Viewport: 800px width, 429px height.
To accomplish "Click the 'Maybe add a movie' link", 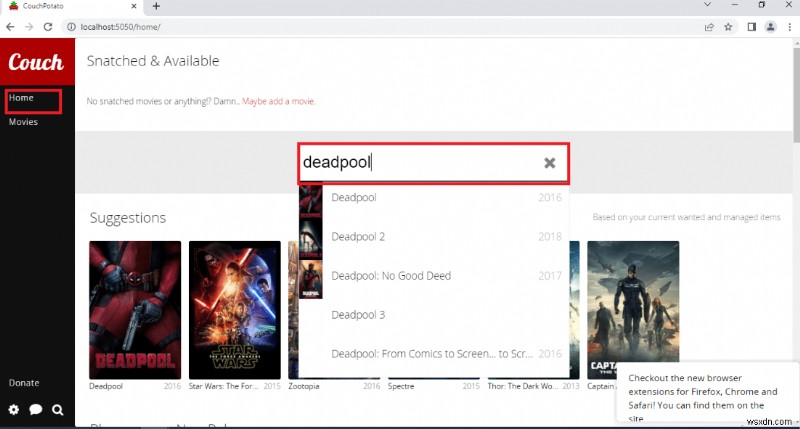I will click(x=279, y=101).
